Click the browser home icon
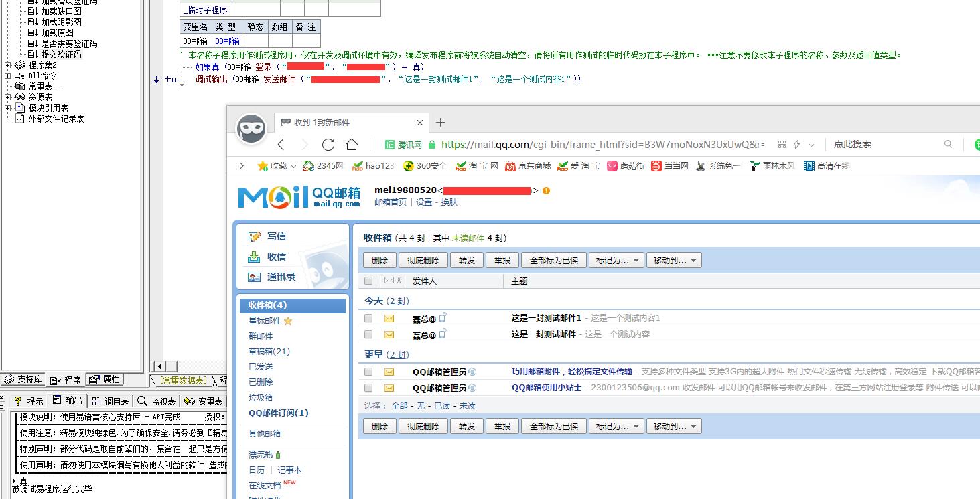The height and width of the screenshot is (499, 980). point(352,144)
